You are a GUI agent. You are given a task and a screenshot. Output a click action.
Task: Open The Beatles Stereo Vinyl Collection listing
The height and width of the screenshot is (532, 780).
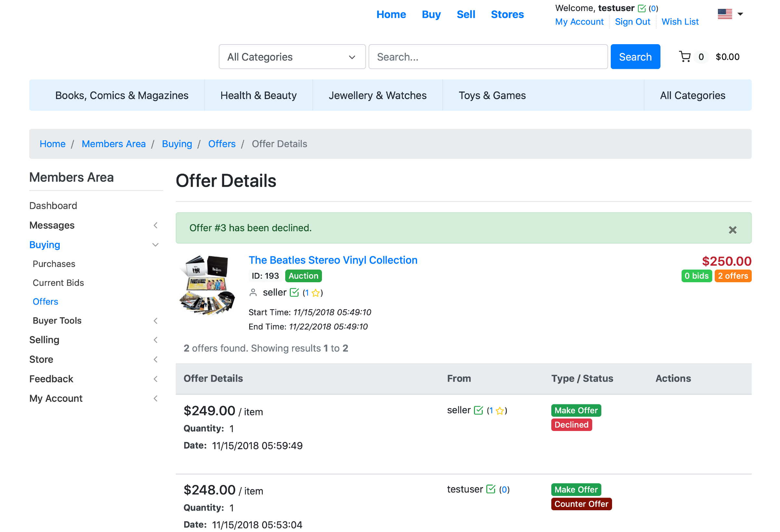[x=333, y=260]
